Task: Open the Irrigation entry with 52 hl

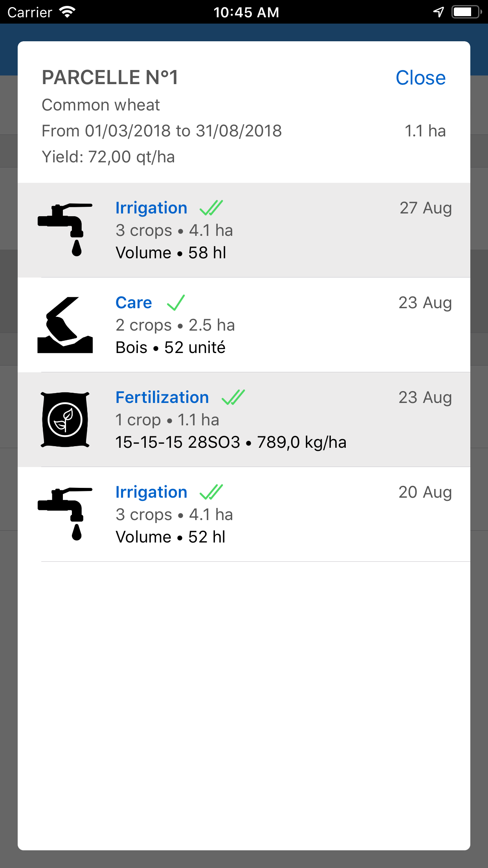Action: tap(151, 492)
